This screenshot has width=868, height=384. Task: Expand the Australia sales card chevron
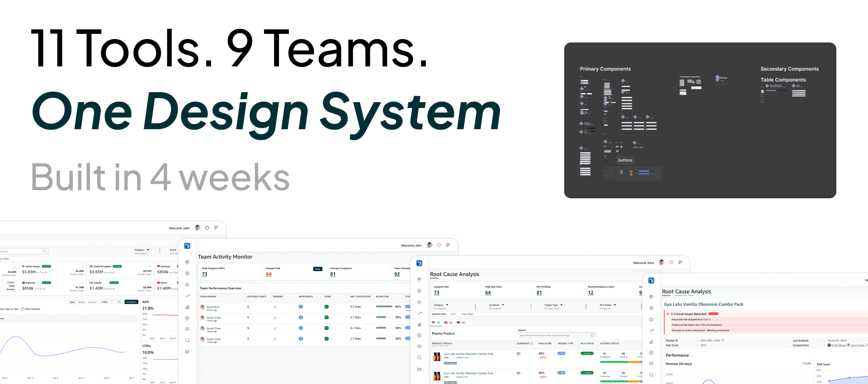pos(82,283)
